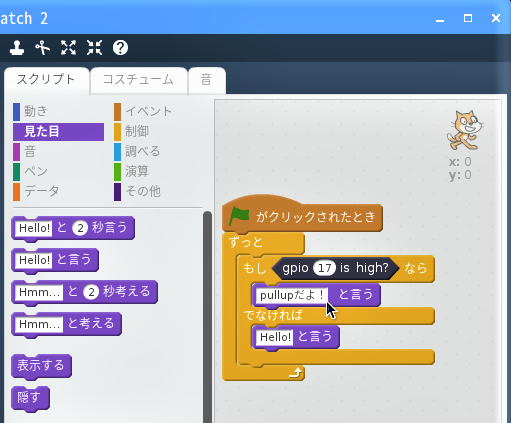Open the 音 tab
511x423 pixels.
[x=207, y=80]
